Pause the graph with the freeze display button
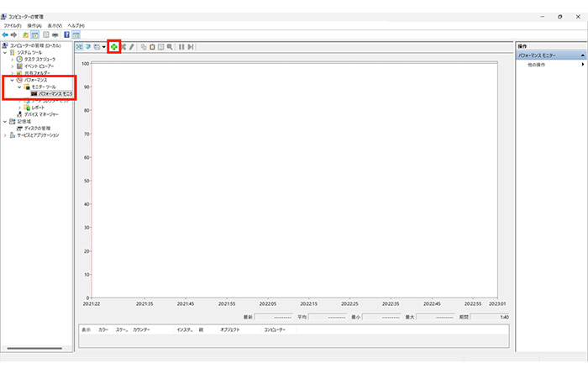 [181, 47]
